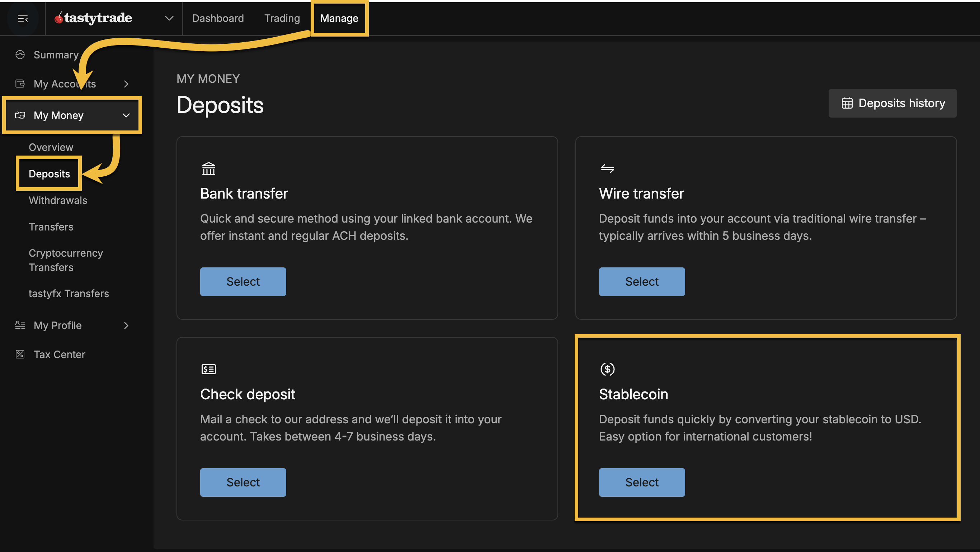This screenshot has height=552, width=980.
Task: Switch to the Trading tab
Action: pos(282,18)
